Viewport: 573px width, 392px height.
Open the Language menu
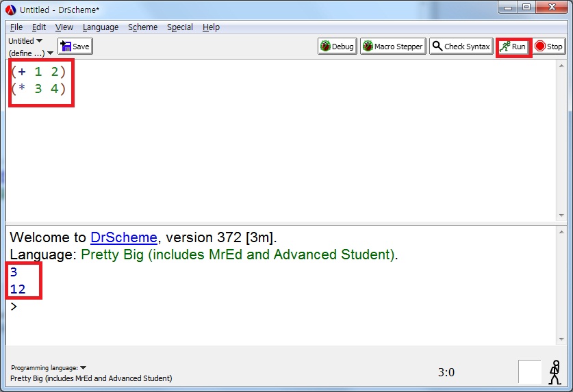(x=100, y=27)
